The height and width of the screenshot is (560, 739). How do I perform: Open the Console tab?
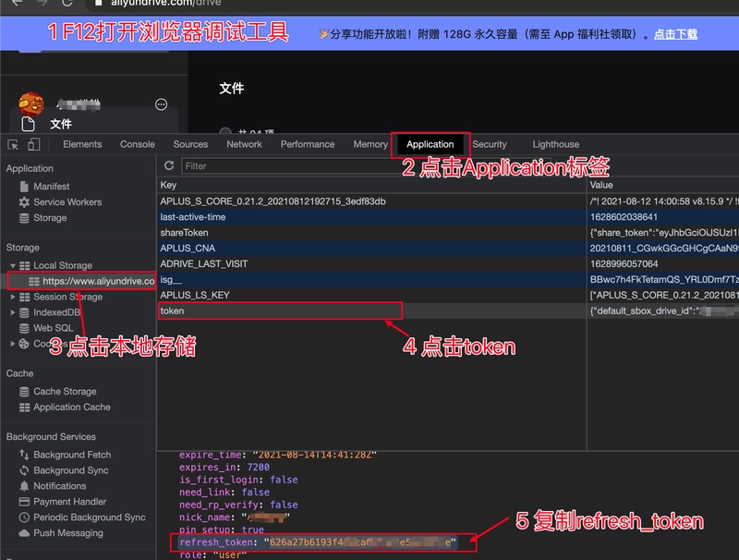138,144
